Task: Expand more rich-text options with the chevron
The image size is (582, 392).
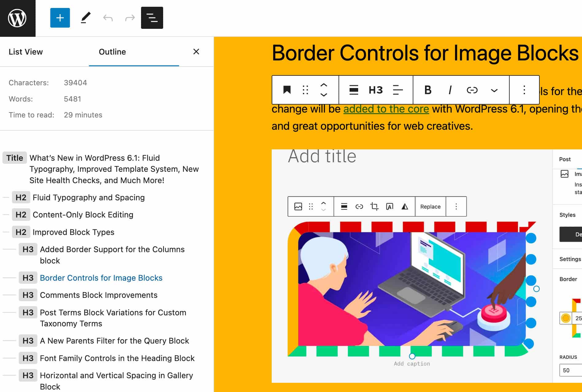Action: pos(494,90)
